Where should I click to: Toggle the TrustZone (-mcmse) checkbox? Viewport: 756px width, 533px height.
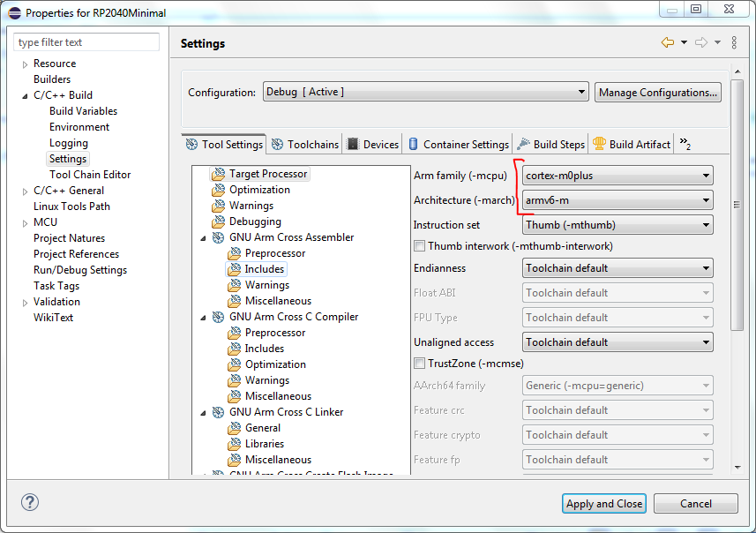[420, 363]
